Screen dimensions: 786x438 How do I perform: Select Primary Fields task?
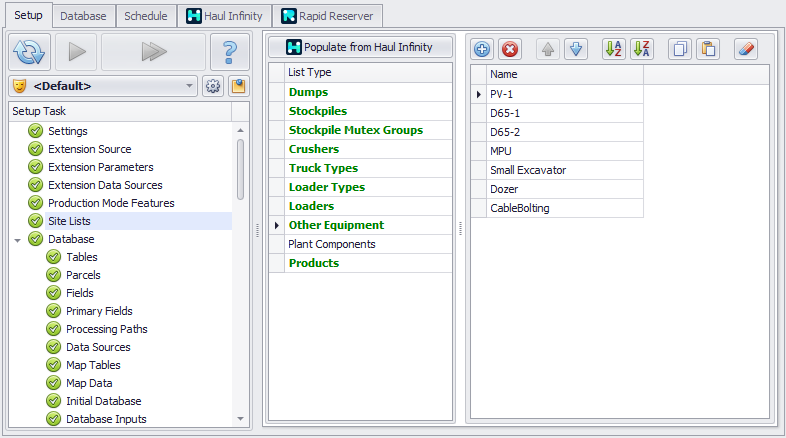pyautogui.click(x=99, y=311)
